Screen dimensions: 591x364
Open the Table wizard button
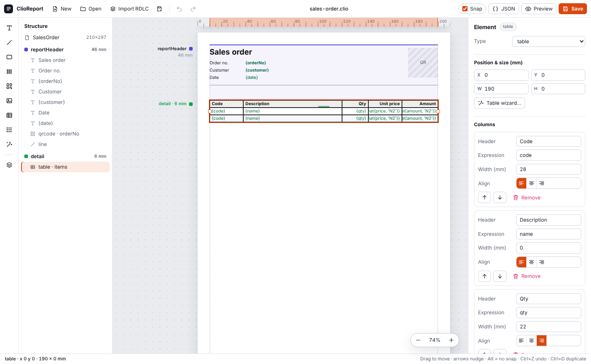click(500, 103)
